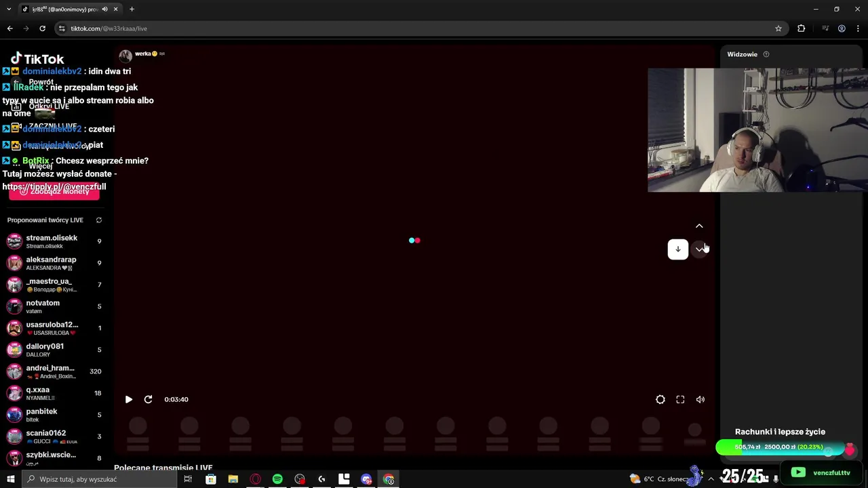Open Spotify from the taskbar
Image resolution: width=868 pixels, height=488 pixels.
(277, 479)
